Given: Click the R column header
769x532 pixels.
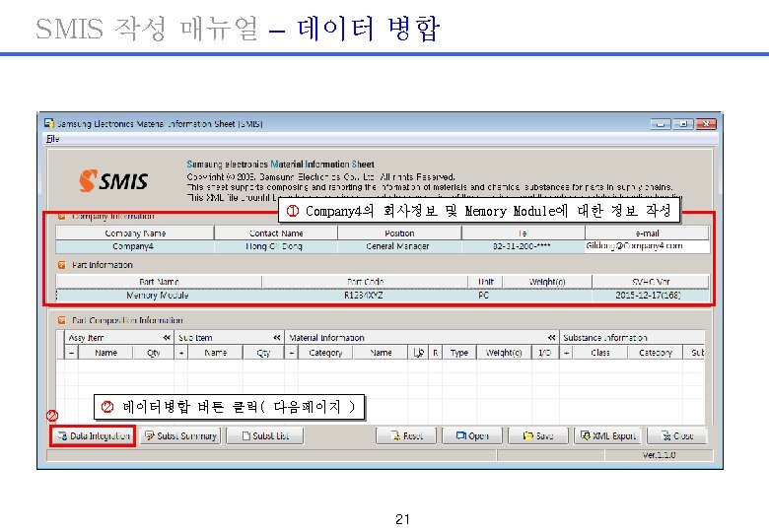Looking at the screenshot, I should pyautogui.click(x=435, y=353).
